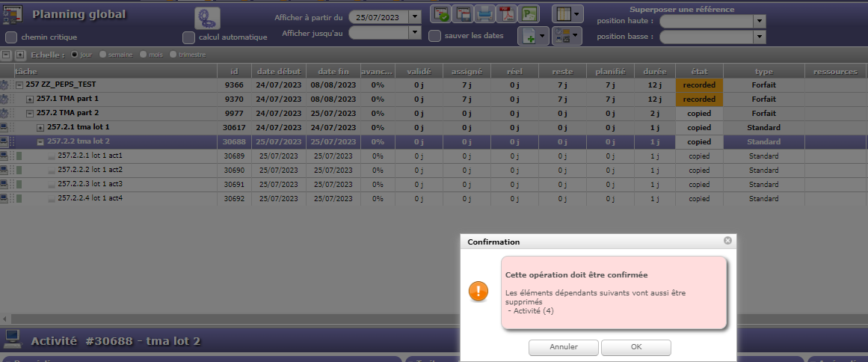Enable the chemin critique checkbox
Screen dimensions: 868x362
(11, 37)
